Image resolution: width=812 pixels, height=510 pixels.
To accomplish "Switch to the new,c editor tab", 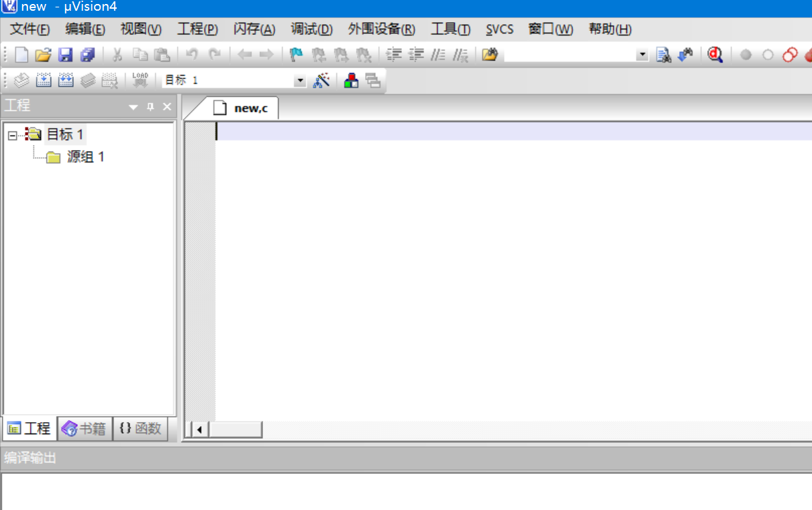I will point(241,108).
